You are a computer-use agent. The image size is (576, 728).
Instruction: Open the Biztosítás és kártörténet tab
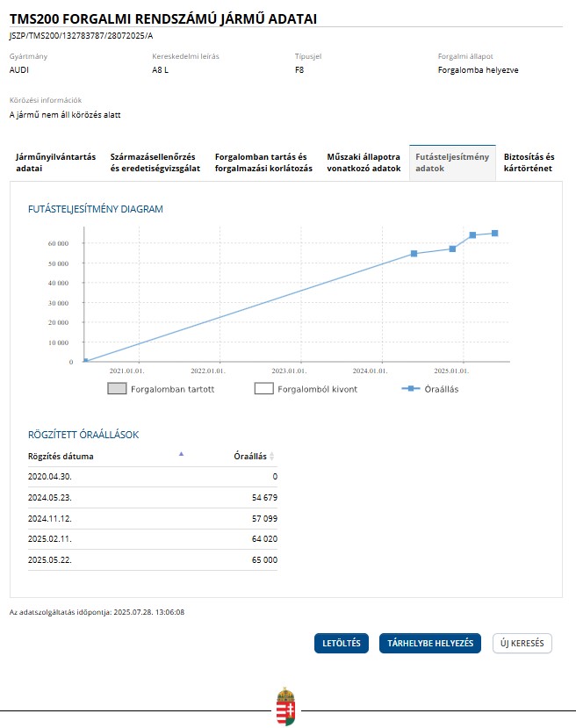click(x=529, y=162)
